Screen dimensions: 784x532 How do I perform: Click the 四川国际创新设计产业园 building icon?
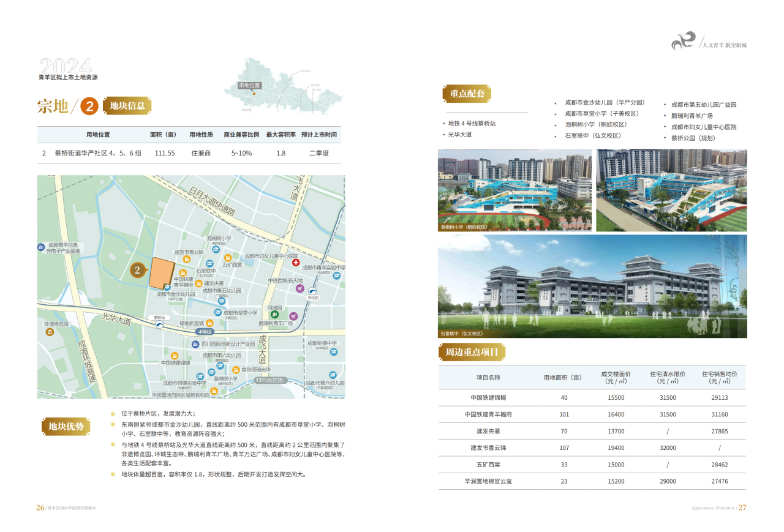(196, 344)
